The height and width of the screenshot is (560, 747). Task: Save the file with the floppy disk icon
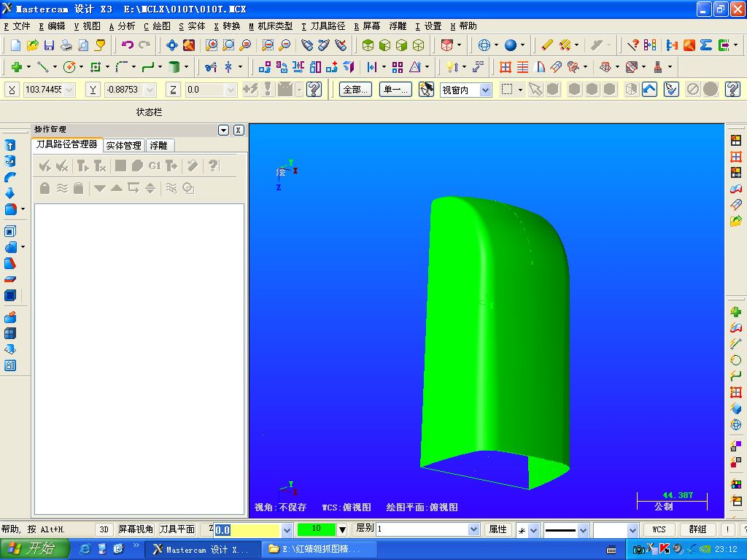49,45
